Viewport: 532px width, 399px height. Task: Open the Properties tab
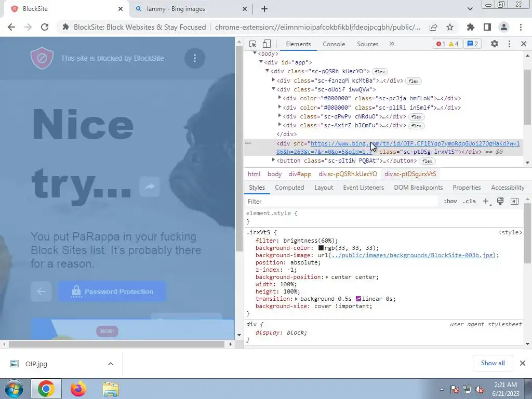pos(467,188)
